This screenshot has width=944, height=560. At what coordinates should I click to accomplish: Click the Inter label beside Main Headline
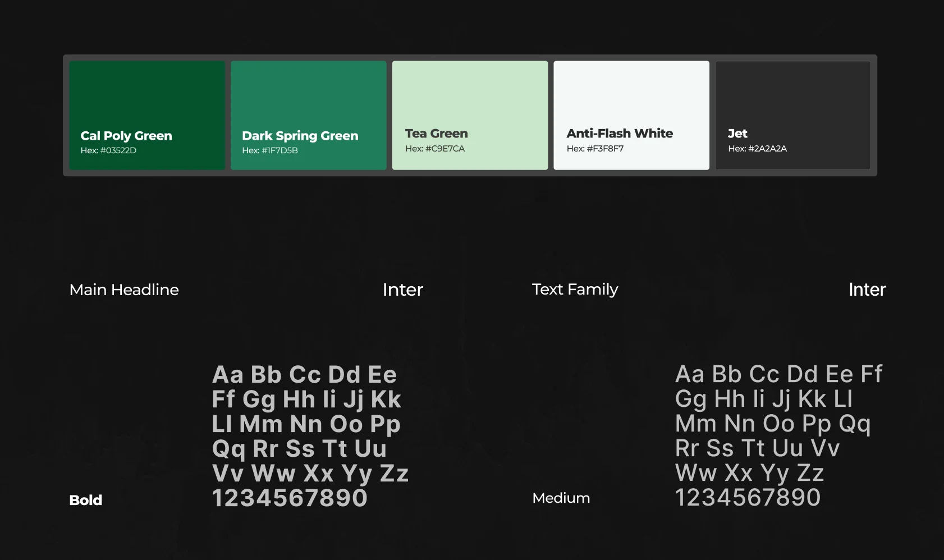[x=402, y=290]
